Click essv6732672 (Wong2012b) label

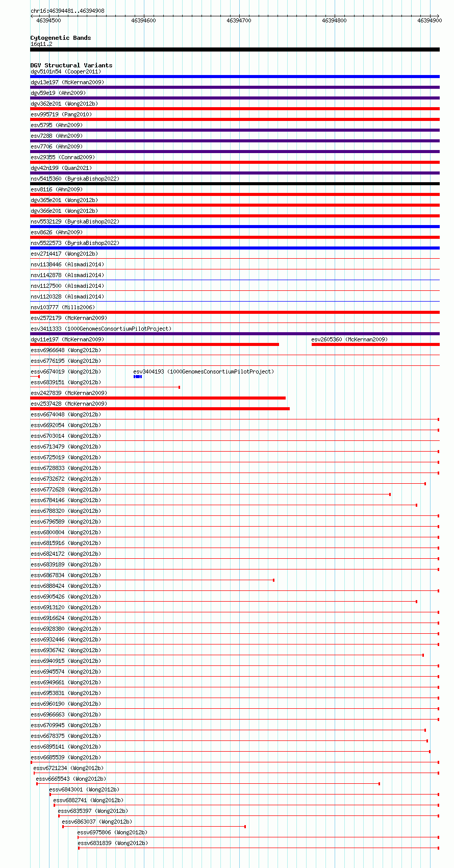click(x=66, y=479)
